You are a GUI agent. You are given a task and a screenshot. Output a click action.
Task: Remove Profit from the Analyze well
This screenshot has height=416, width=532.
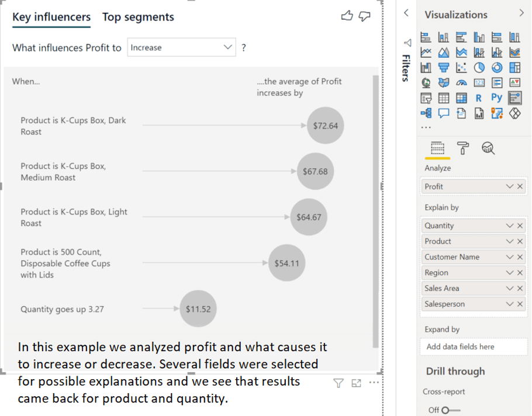(520, 186)
